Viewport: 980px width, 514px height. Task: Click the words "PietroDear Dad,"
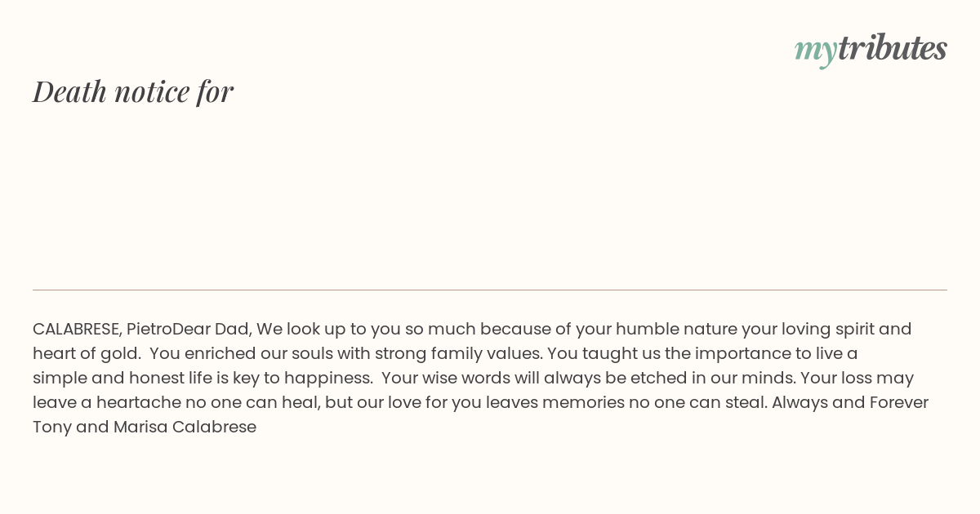[x=189, y=330]
